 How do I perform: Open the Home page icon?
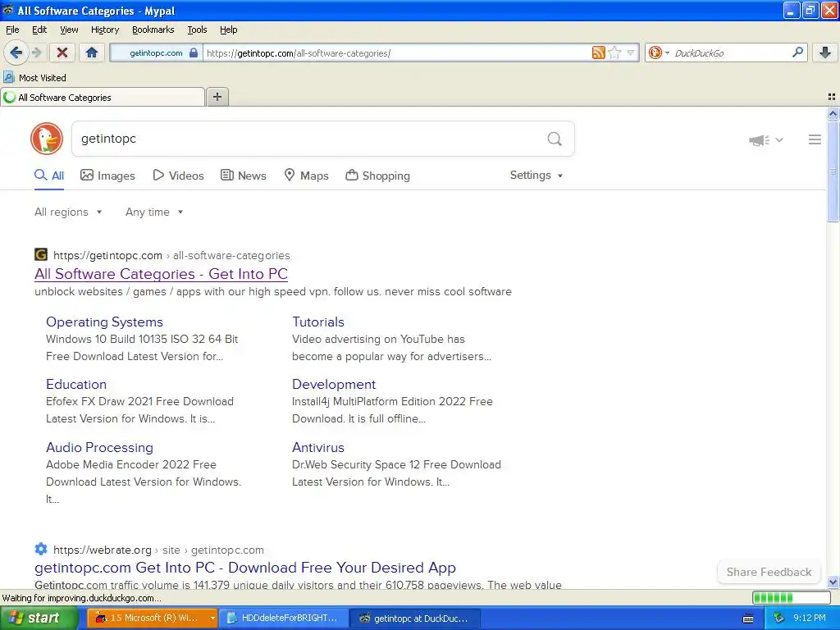tap(92, 52)
